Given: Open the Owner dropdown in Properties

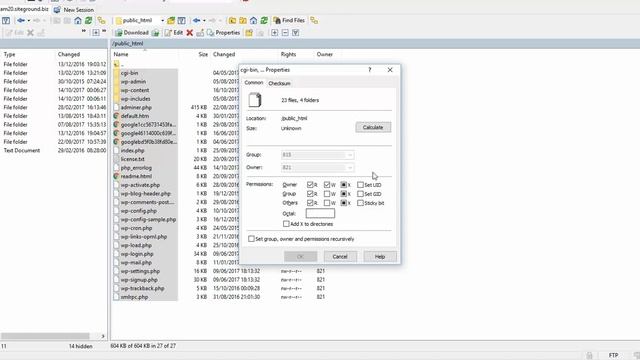Looking at the screenshot, I should click(350, 168).
